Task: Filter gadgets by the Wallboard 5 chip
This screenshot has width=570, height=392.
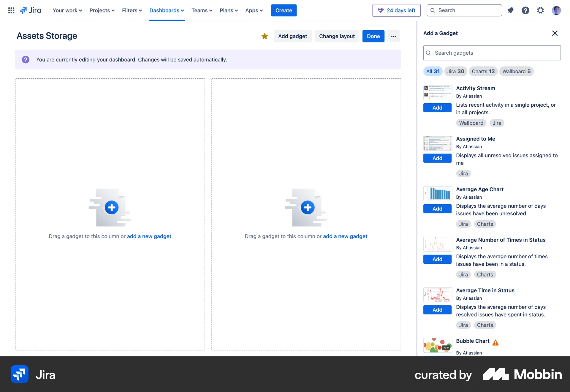Action: [x=516, y=71]
